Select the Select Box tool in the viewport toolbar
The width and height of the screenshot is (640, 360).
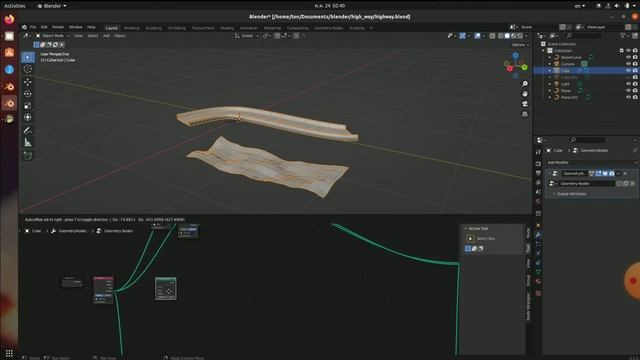point(28,57)
